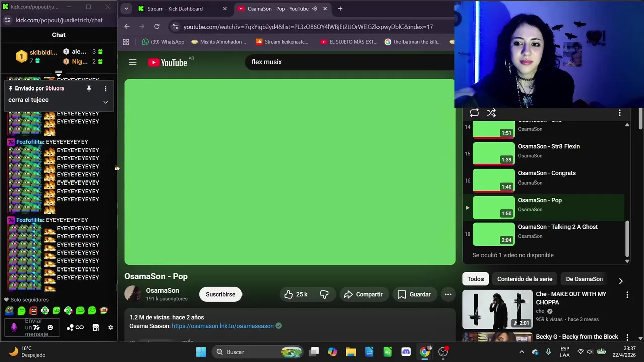Play OsamaSon - Str8 Flexin from the playlist
This screenshot has width=644, height=362.
(x=543, y=153)
